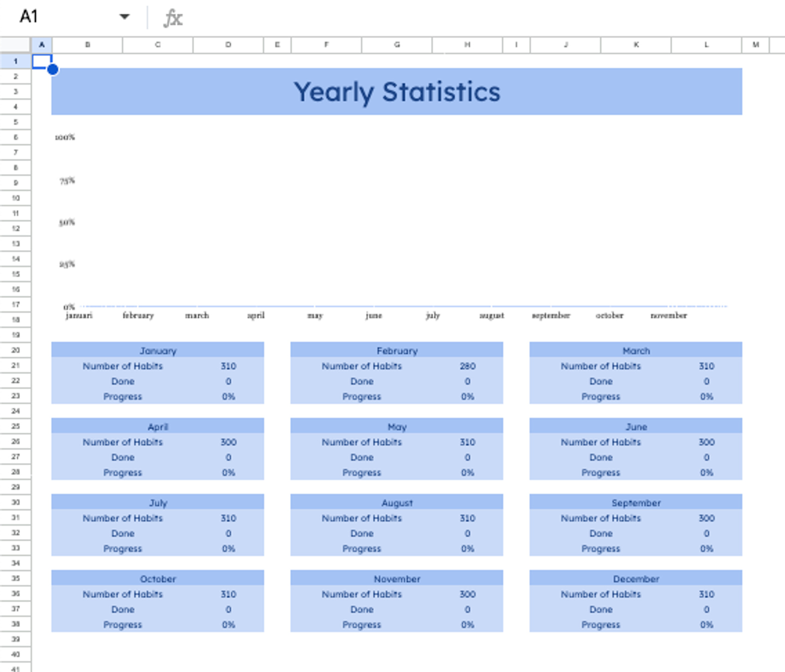Viewport: 785px width, 672px height.
Task: Click January's Progress 0% cell
Action: tap(229, 396)
